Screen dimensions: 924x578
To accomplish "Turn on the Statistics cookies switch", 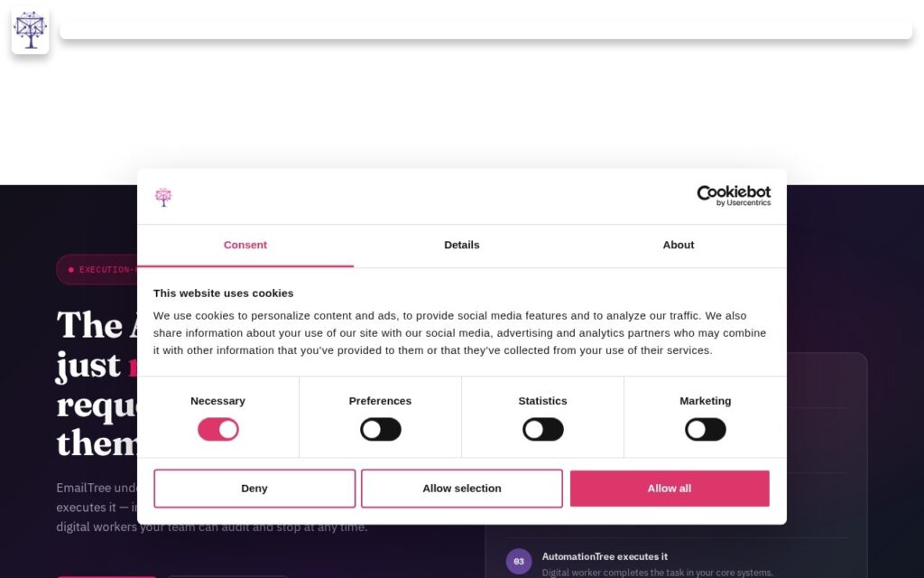I will pos(542,429).
